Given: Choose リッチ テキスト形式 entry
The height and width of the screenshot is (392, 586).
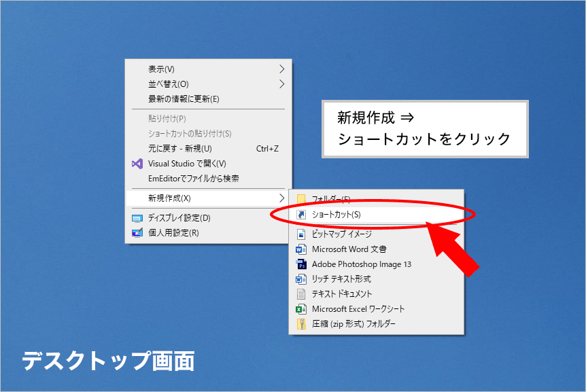Looking at the screenshot, I should click(x=377, y=279).
